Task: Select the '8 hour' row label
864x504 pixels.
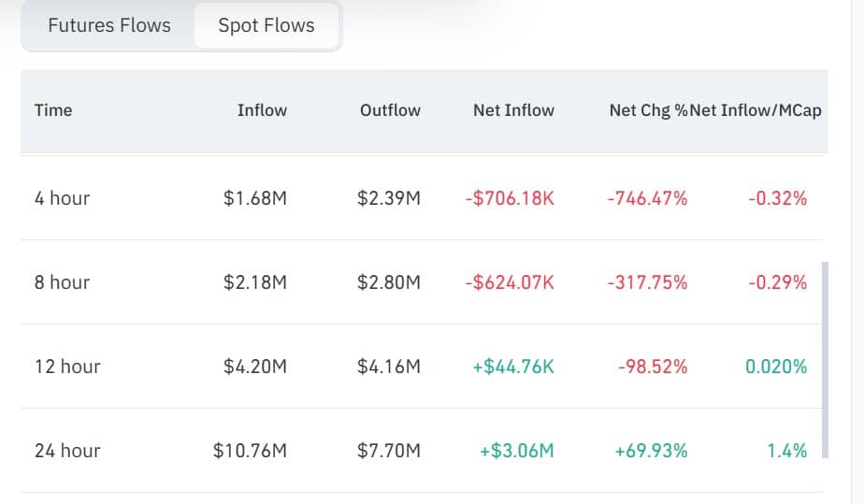Action: tap(62, 282)
